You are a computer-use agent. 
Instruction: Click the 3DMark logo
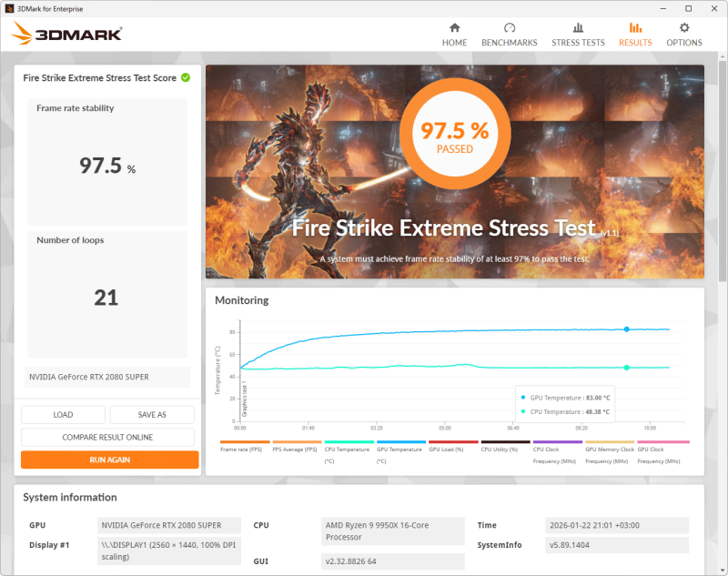[x=66, y=35]
